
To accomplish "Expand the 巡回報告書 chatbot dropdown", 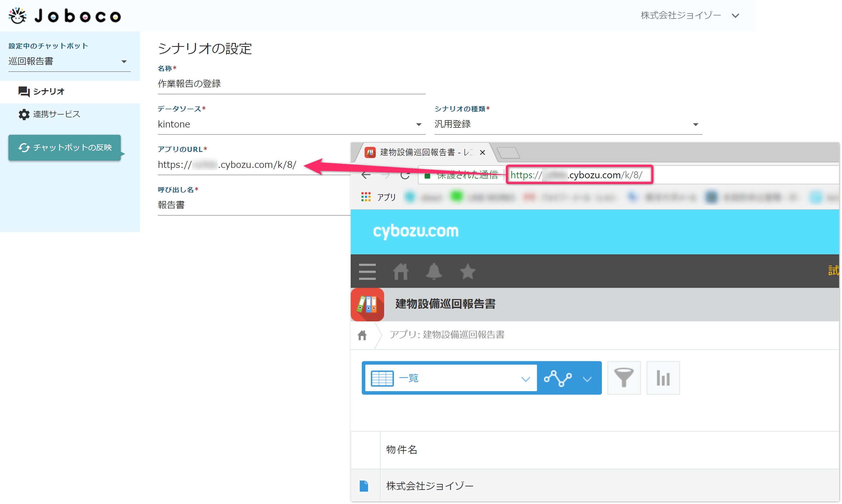I will pos(69,61).
